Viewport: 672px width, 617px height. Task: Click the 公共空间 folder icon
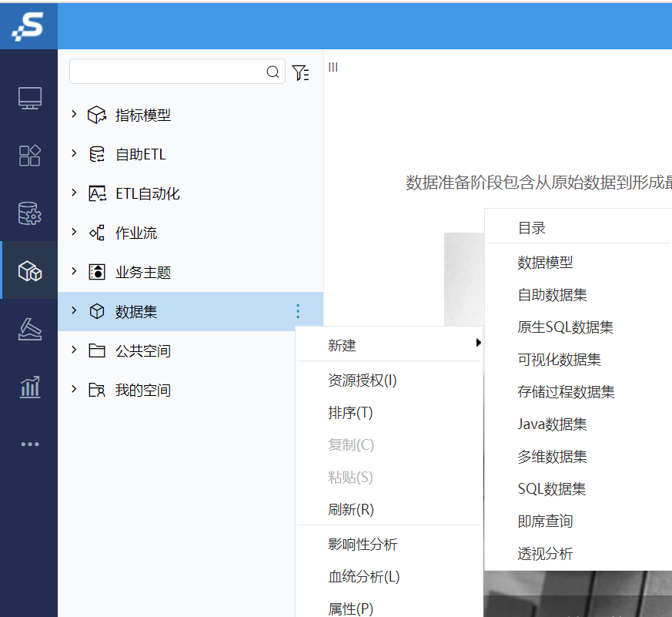click(x=97, y=350)
